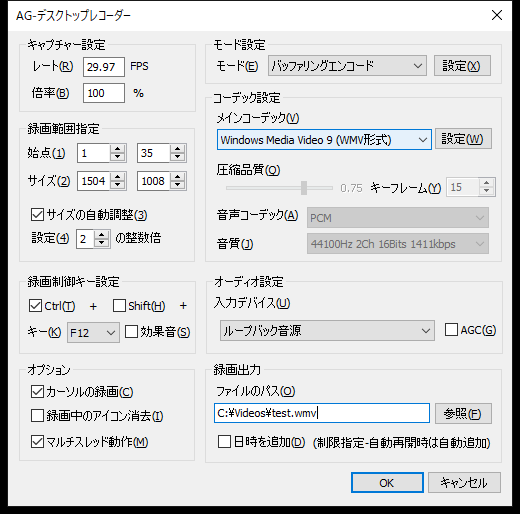520x514 pixels.
Task: Increase 始点 X value with up arrow
Action: [117, 149]
